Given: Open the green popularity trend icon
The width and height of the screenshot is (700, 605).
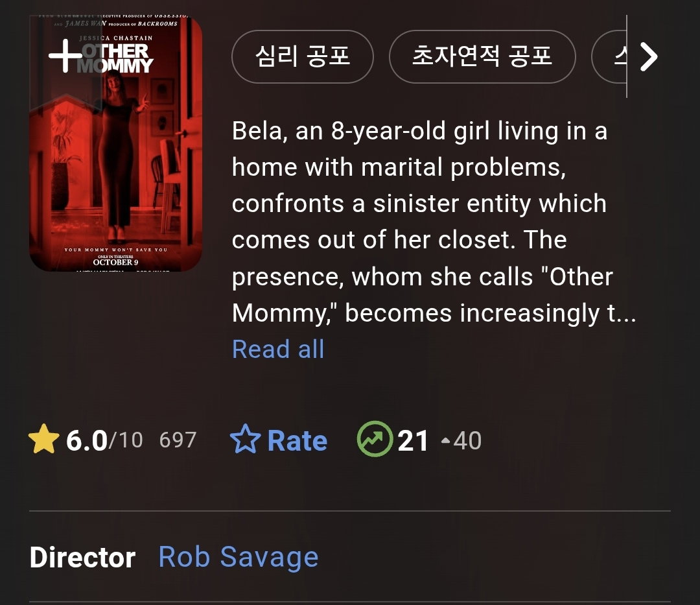Looking at the screenshot, I should [375, 439].
